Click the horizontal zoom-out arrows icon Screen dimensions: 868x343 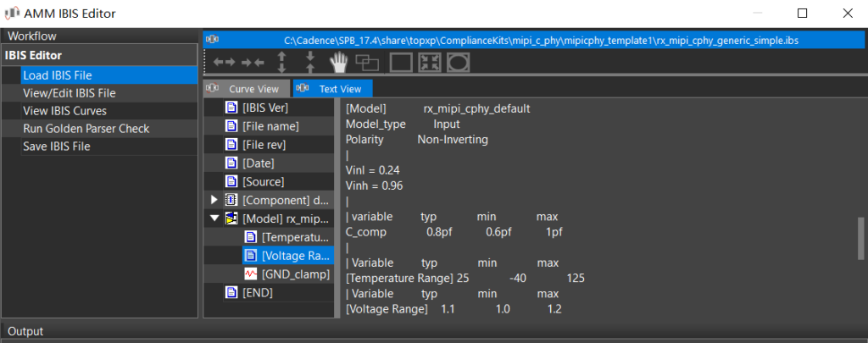click(224, 62)
